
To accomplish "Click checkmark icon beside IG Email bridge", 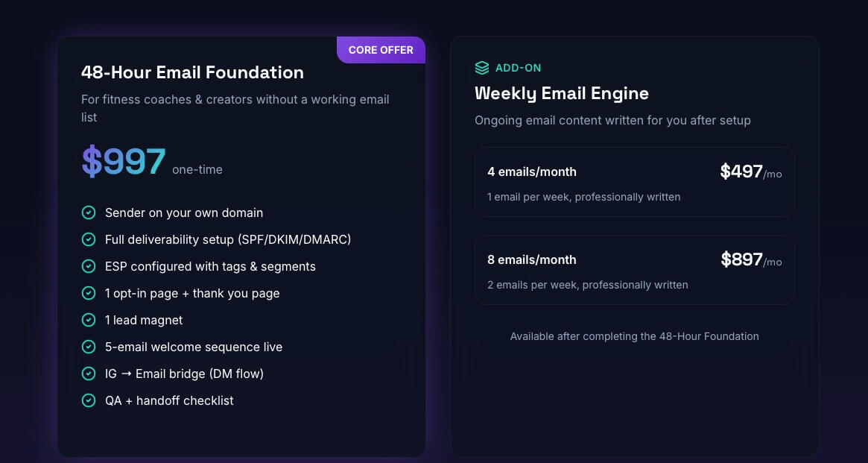I will click(x=89, y=374).
